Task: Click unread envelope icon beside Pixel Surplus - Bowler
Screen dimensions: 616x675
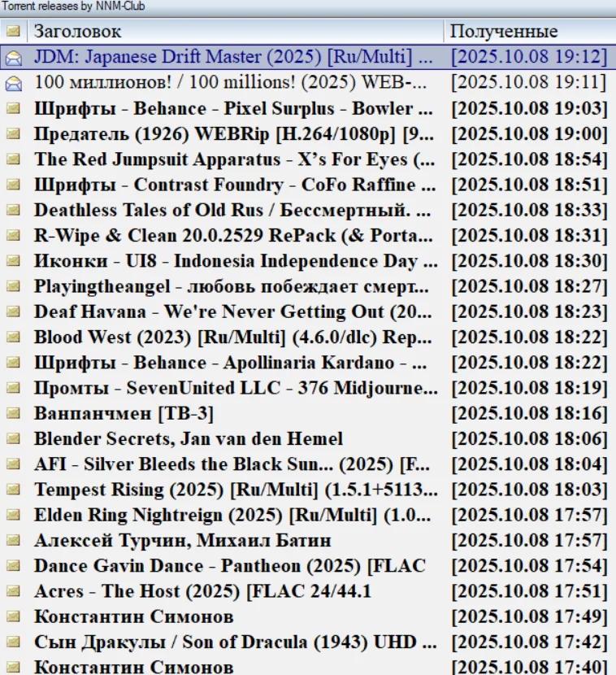Action: point(13,108)
